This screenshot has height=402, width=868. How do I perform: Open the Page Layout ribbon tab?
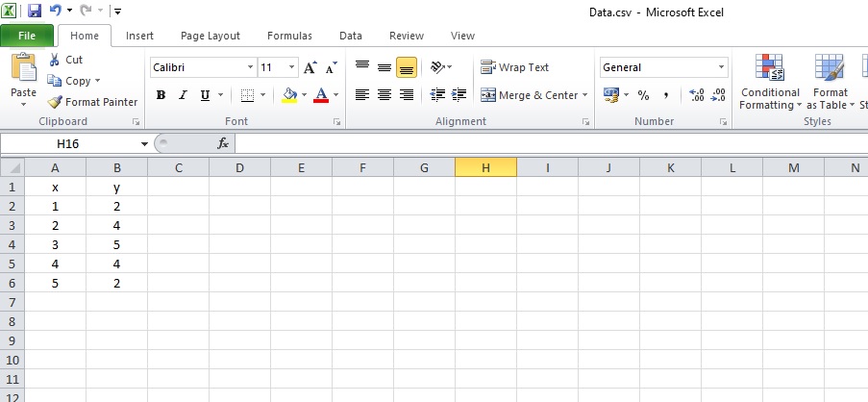click(x=211, y=36)
